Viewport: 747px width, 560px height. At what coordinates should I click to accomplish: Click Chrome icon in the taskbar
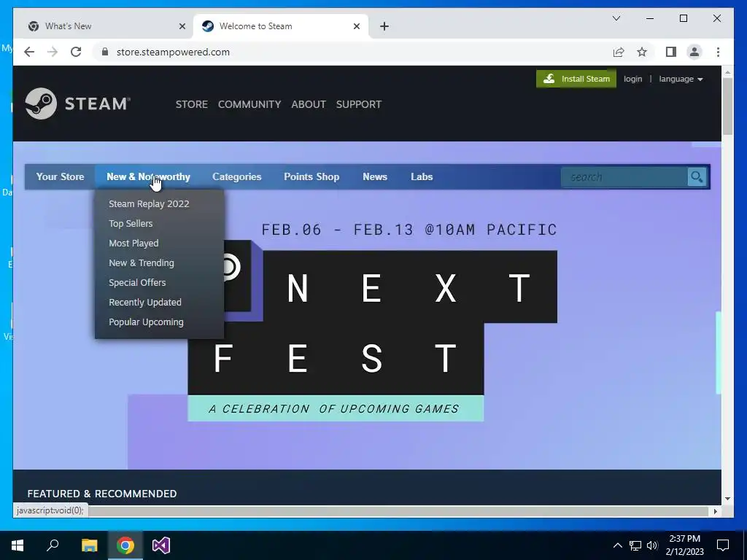coord(125,545)
